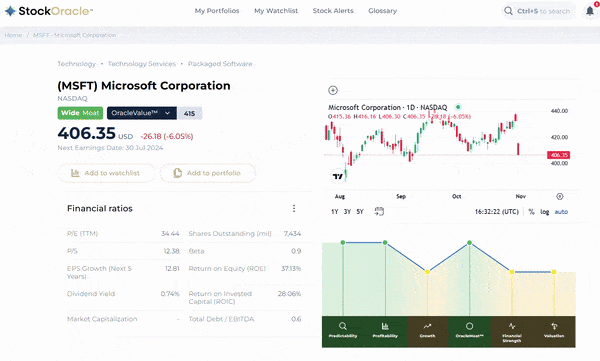Toggle log scale on the chart
Screen dimensions: 600x361
coord(545,212)
